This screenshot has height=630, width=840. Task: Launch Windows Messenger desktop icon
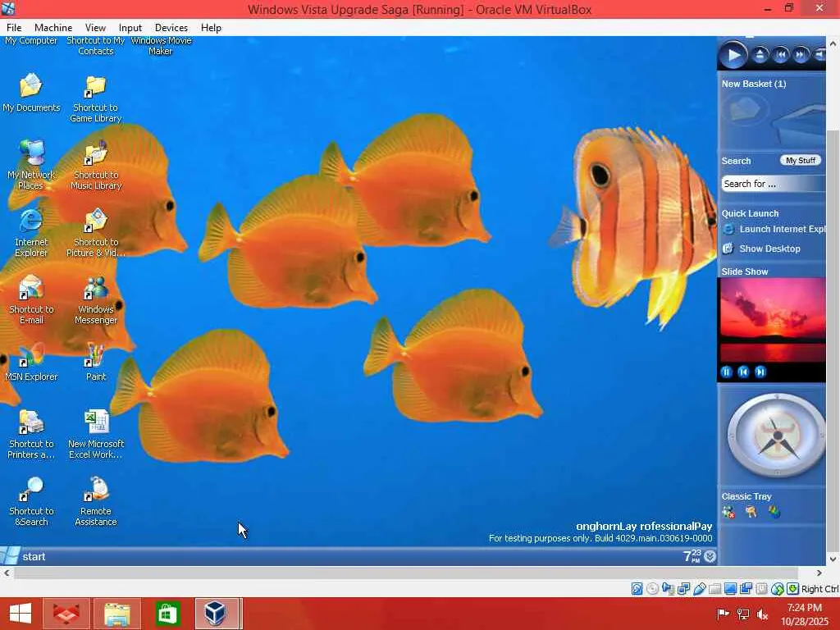point(96,300)
